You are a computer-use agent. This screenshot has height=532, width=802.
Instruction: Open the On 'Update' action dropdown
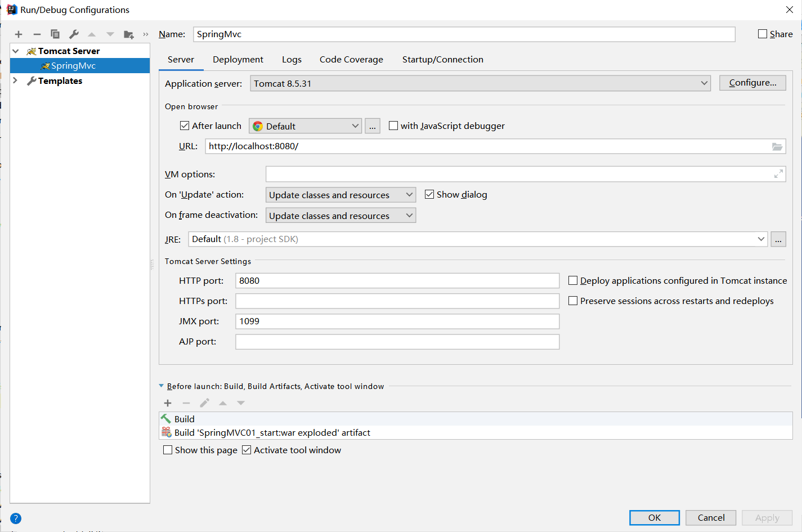(x=340, y=195)
